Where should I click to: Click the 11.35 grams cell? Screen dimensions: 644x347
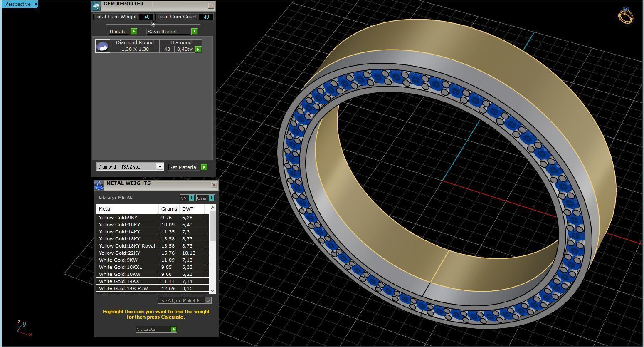[x=169, y=232]
